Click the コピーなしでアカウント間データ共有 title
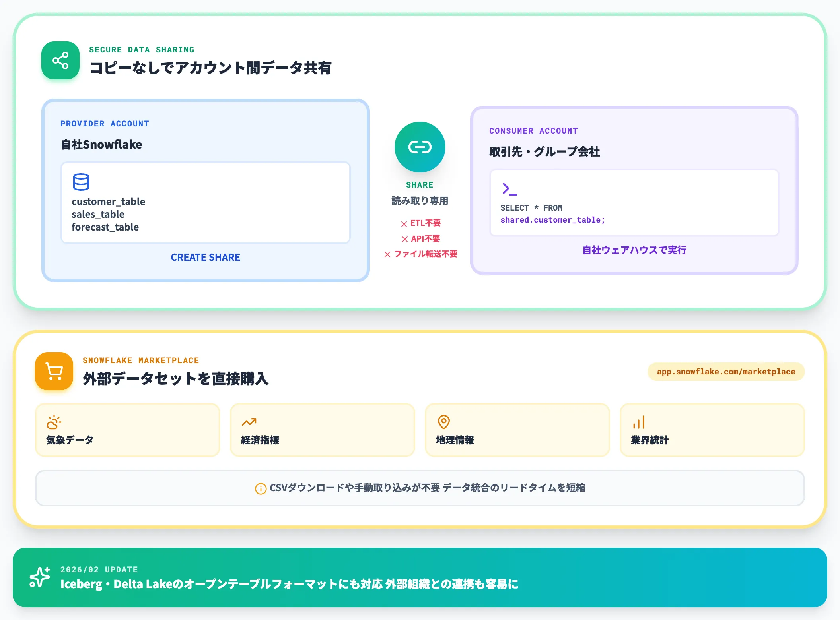This screenshot has height=620, width=840. 210,68
